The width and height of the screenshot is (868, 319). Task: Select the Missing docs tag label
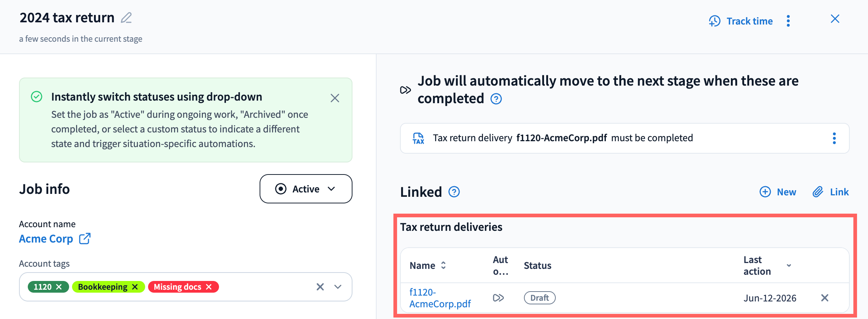[x=177, y=287]
